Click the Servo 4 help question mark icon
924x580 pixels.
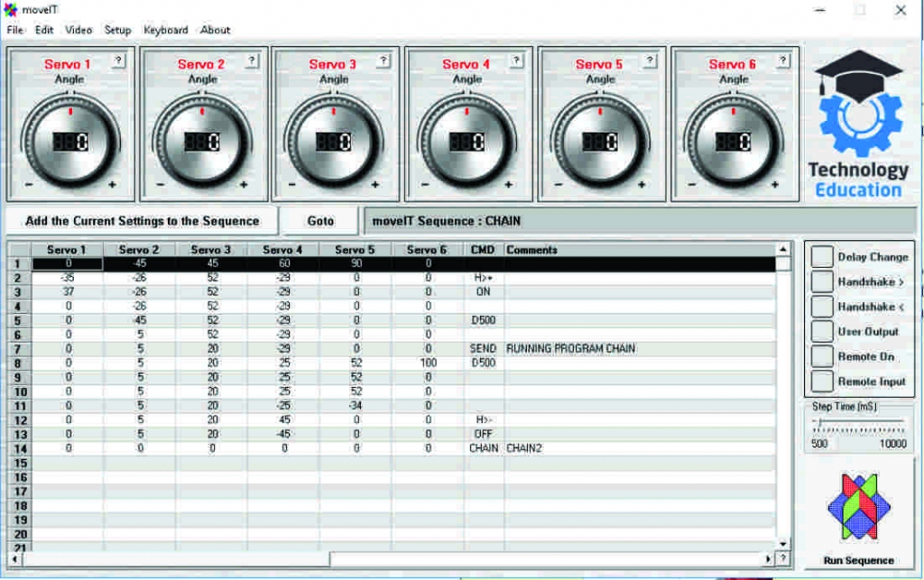(515, 61)
